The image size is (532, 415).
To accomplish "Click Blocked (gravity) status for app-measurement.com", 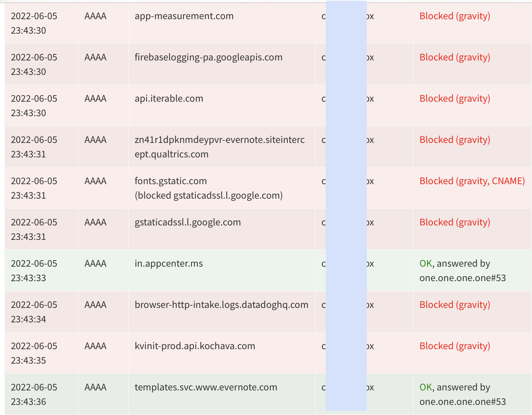I will 455,16.
